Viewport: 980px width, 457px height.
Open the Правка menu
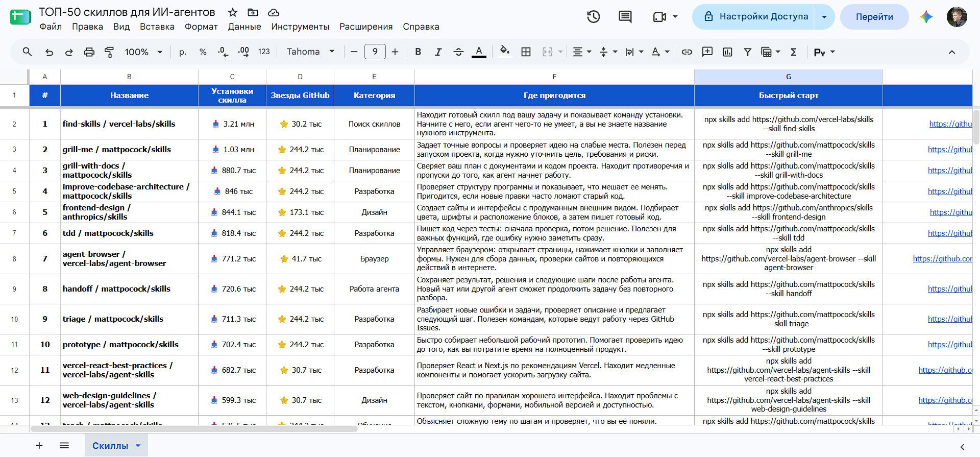click(x=87, y=27)
